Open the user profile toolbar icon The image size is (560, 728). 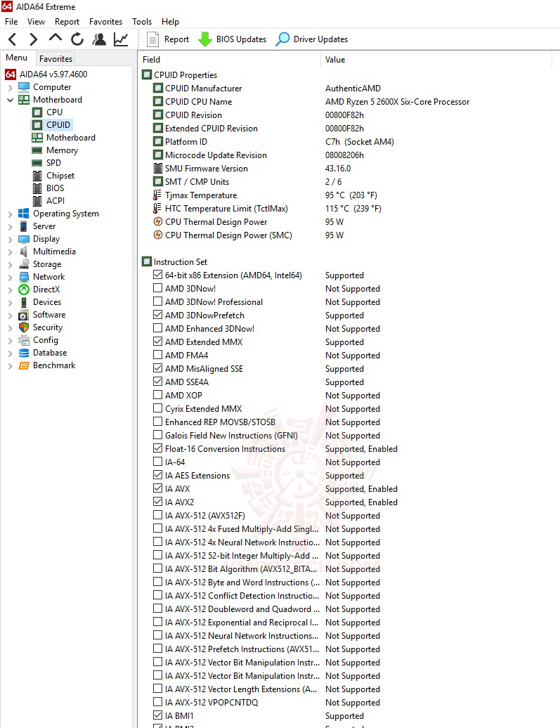[98, 39]
